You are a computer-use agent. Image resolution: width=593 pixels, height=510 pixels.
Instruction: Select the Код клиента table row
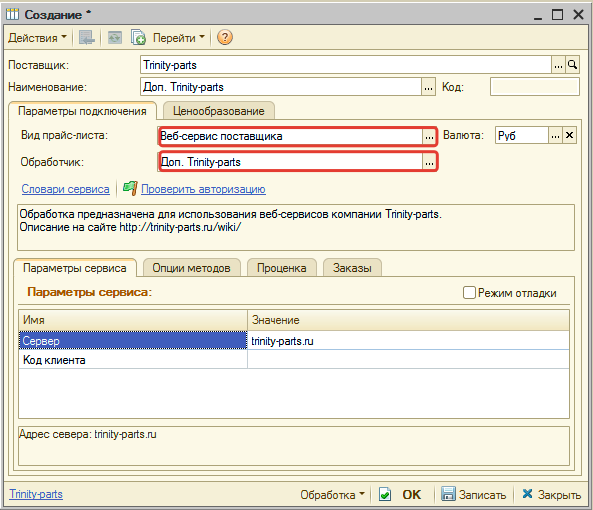pyautogui.click(x=294, y=360)
